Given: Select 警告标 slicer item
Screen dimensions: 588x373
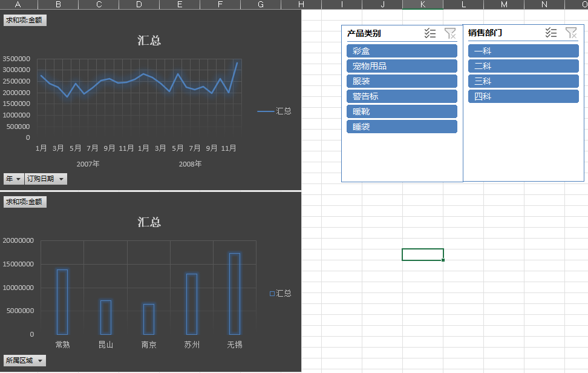Looking at the screenshot, I should 402,96.
